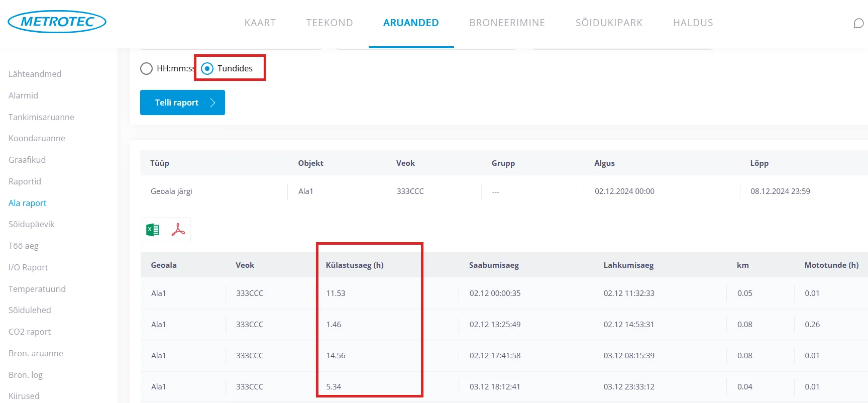Sort table by Saabumisaeg column
Image resolution: width=868 pixels, height=403 pixels.
click(494, 265)
